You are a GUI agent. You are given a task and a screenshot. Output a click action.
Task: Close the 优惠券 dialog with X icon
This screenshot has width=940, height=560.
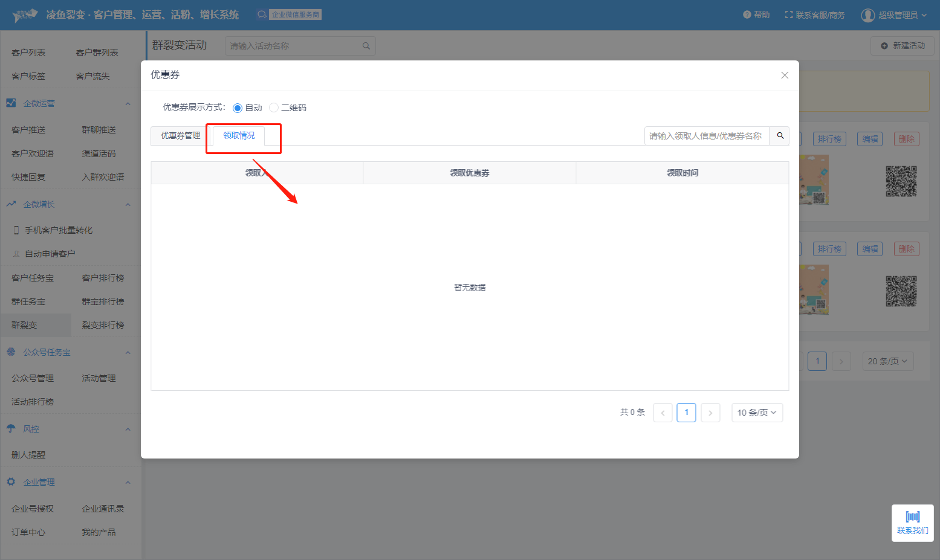[784, 76]
